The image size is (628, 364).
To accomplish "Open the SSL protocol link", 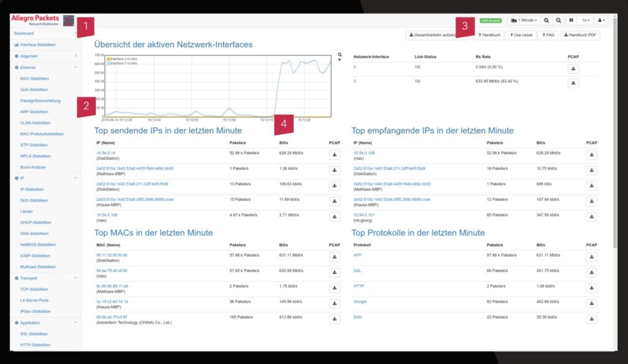I will point(358,270).
